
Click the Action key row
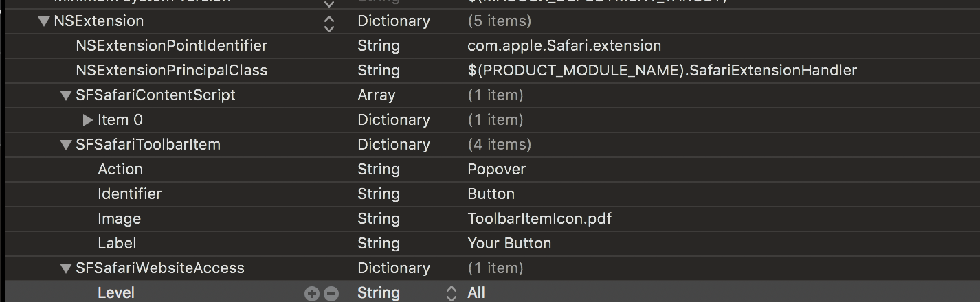[120, 170]
